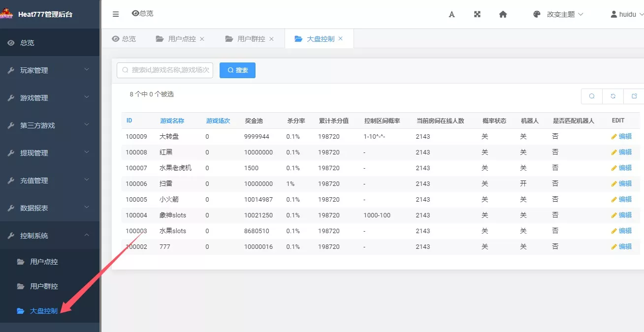Open the theme palette icon

click(536, 14)
